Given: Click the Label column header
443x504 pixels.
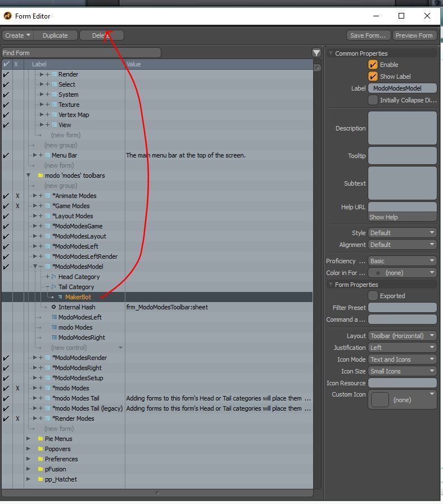Looking at the screenshot, I should 74,64.
